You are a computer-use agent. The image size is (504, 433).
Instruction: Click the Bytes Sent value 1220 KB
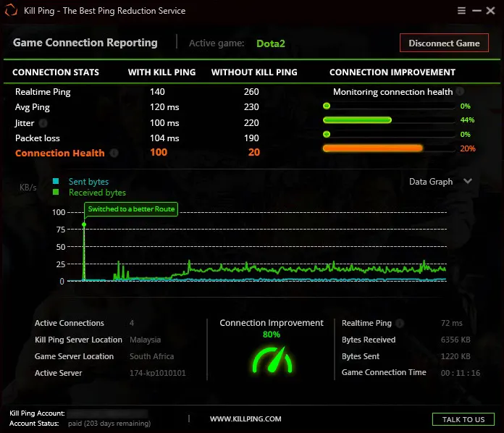click(455, 356)
